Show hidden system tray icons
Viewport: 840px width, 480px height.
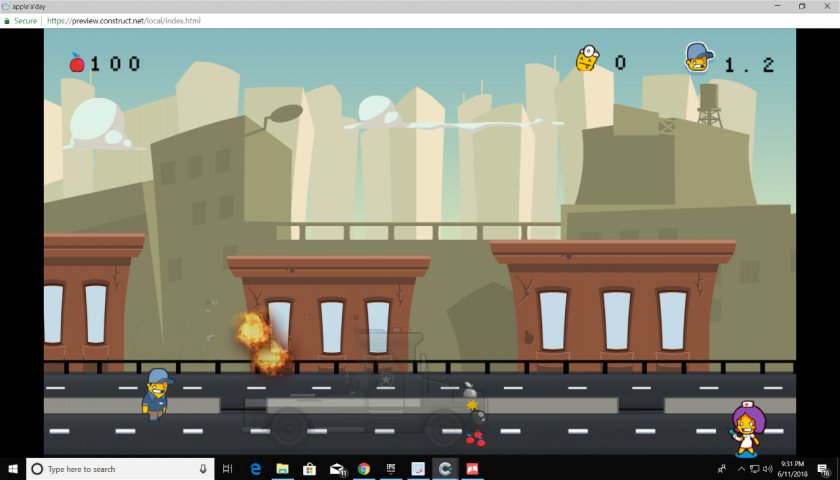point(741,468)
